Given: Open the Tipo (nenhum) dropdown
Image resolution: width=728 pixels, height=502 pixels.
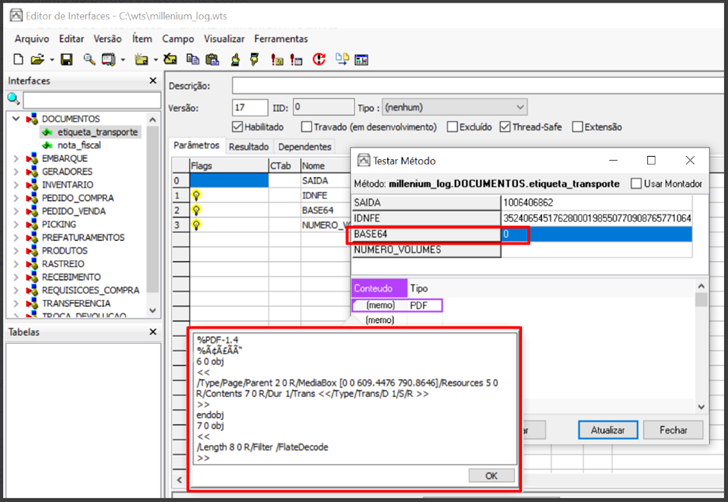Looking at the screenshot, I should click(454, 107).
